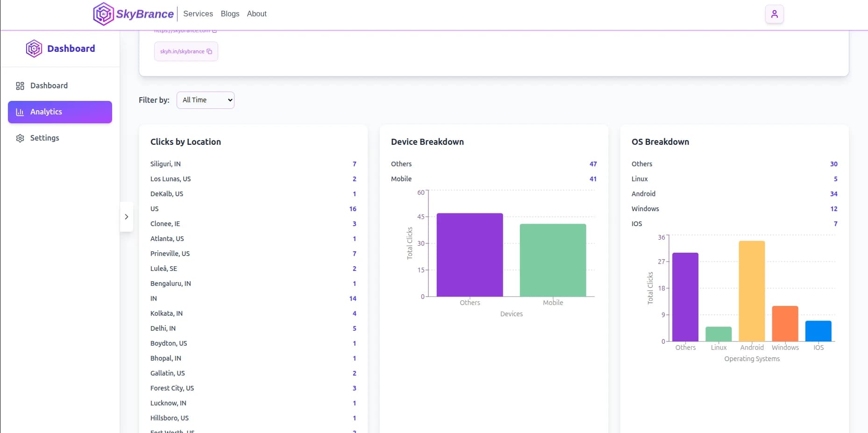The height and width of the screenshot is (433, 868).
Task: Click the blue IOS bar in OS chart
Action: pyautogui.click(x=818, y=331)
